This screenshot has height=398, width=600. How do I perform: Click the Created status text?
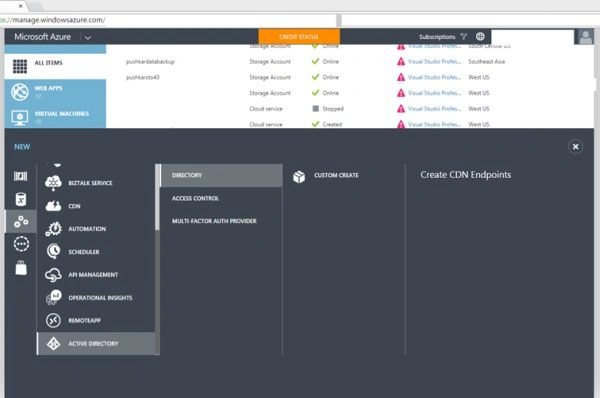pyautogui.click(x=332, y=124)
